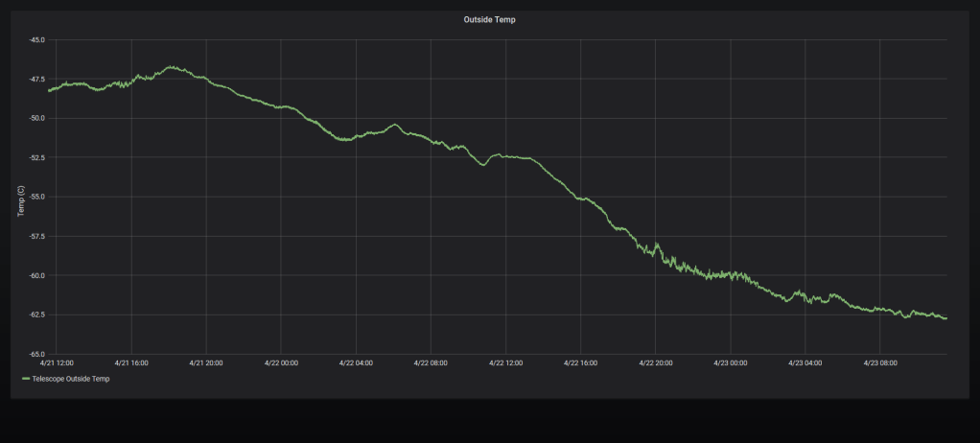Image resolution: width=980 pixels, height=443 pixels.
Task: Click the 4/23 08:00 x-axis label
Action: 879,363
